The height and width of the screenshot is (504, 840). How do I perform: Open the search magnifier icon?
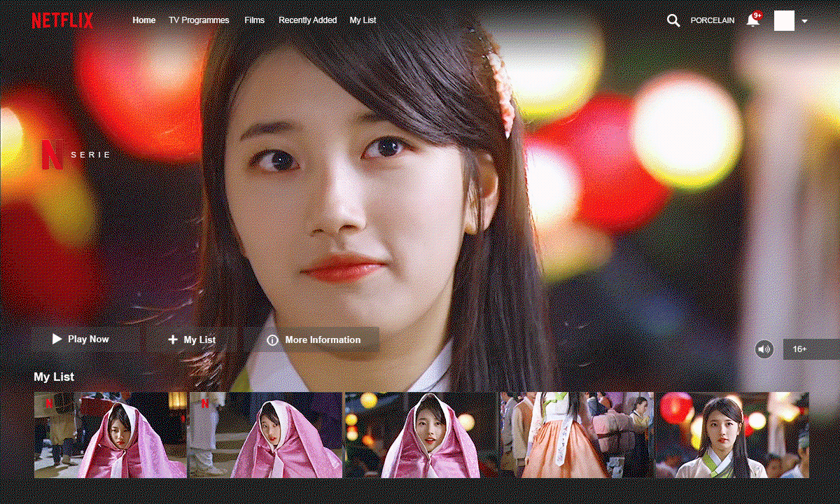point(673,20)
